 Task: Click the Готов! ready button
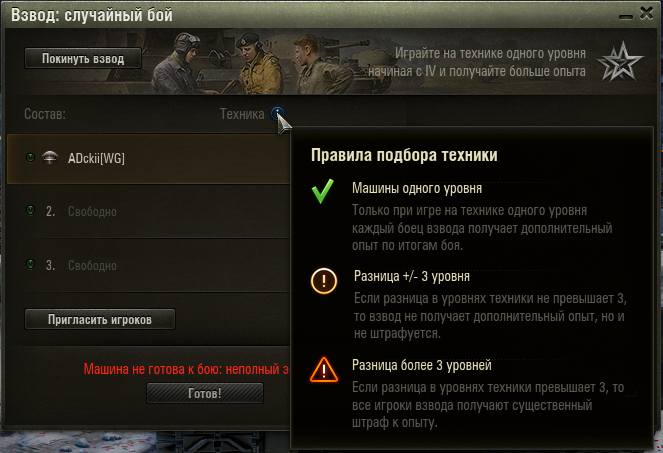coord(205,393)
